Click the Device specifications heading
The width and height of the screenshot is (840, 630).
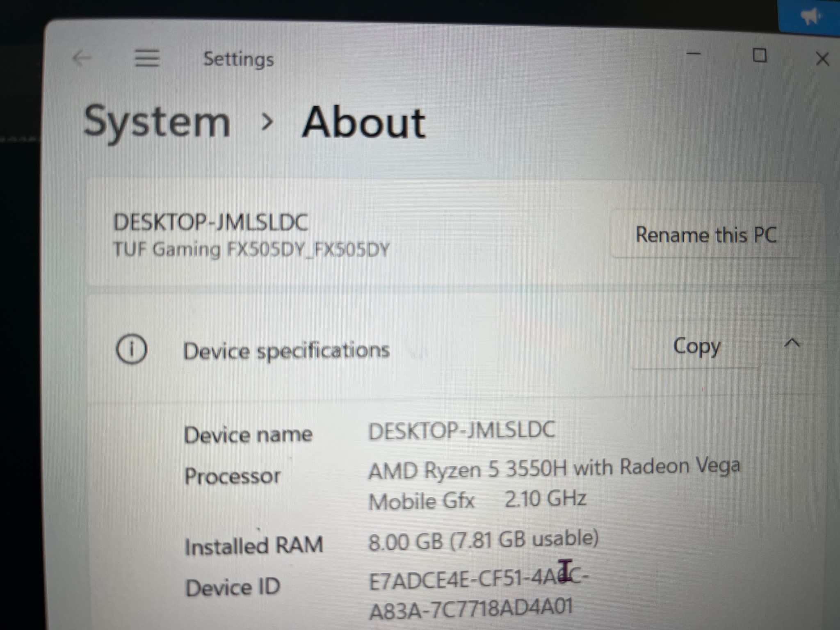(x=286, y=351)
